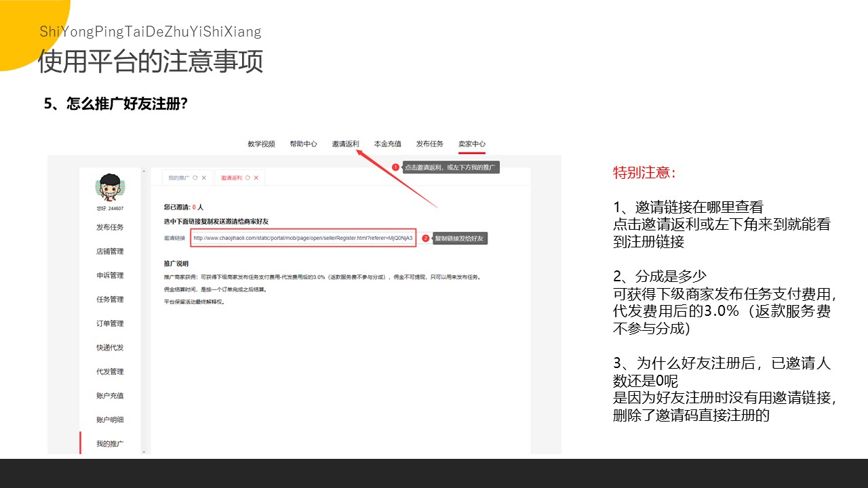Viewport: 868px width, 488px height.
Task: Refresh the 邀请返利 tab
Action: click(x=248, y=178)
